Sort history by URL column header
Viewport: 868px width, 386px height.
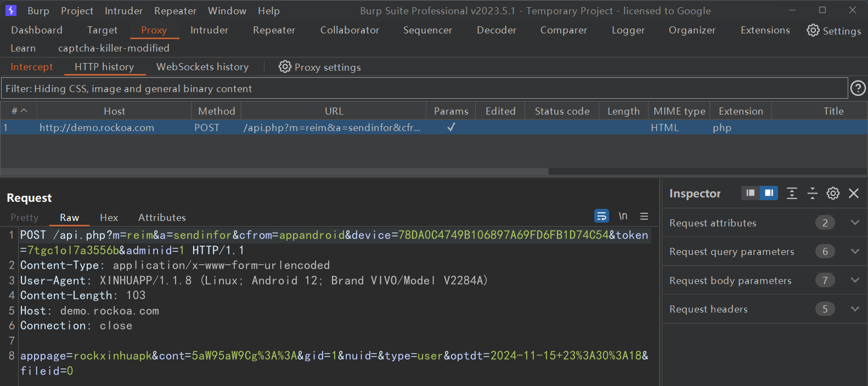point(334,111)
